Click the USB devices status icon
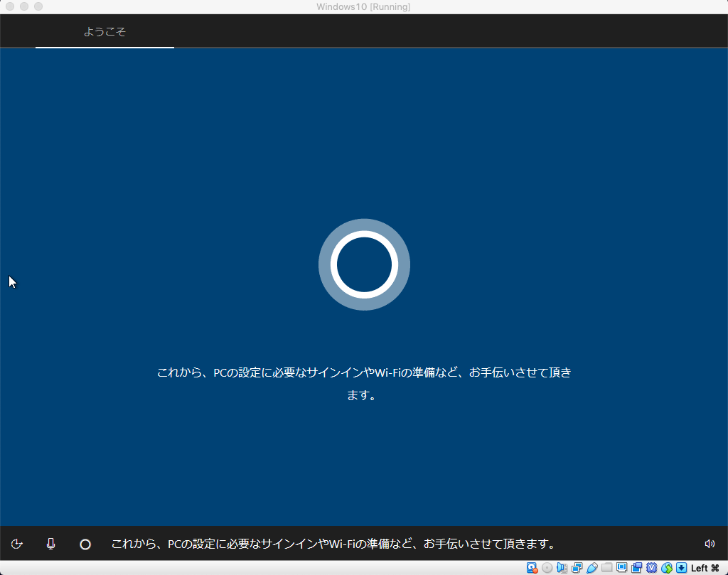Screen dimensions: 728x575 [x=591, y=568]
